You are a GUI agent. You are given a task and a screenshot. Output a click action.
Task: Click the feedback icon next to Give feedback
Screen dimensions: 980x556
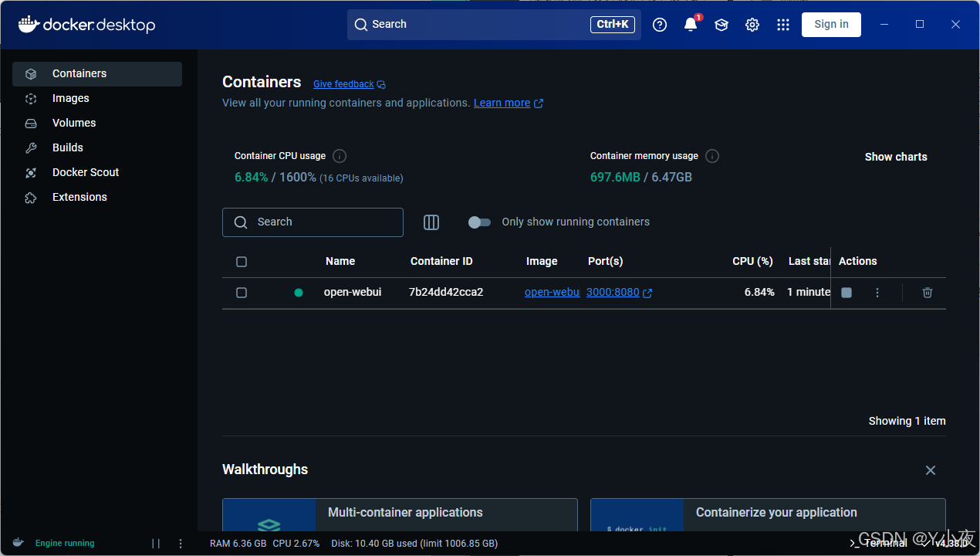click(x=381, y=85)
